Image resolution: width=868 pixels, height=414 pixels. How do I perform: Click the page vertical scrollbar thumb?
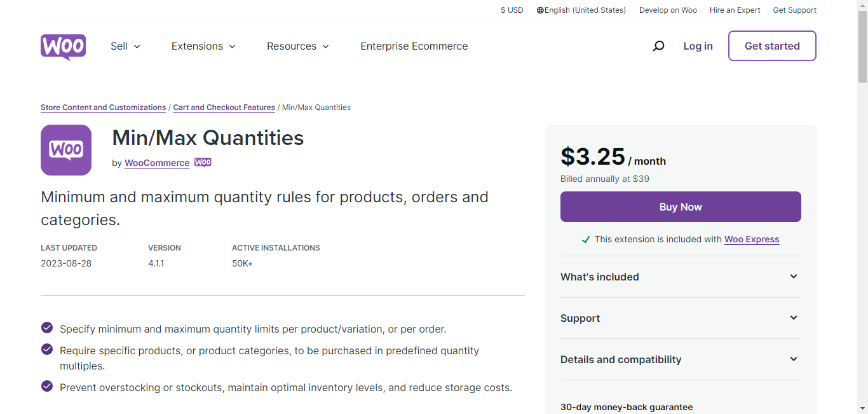pyautogui.click(x=862, y=46)
